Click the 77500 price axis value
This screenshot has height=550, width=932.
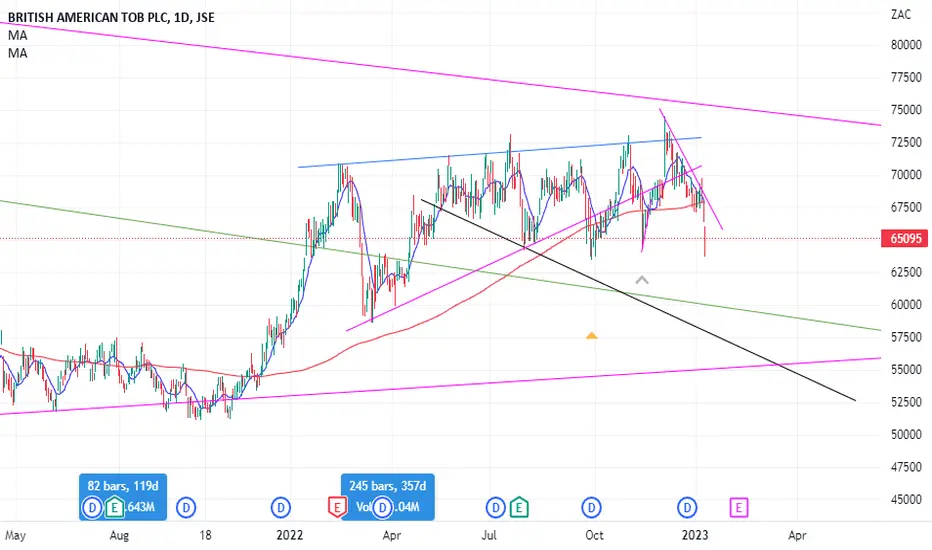point(906,77)
